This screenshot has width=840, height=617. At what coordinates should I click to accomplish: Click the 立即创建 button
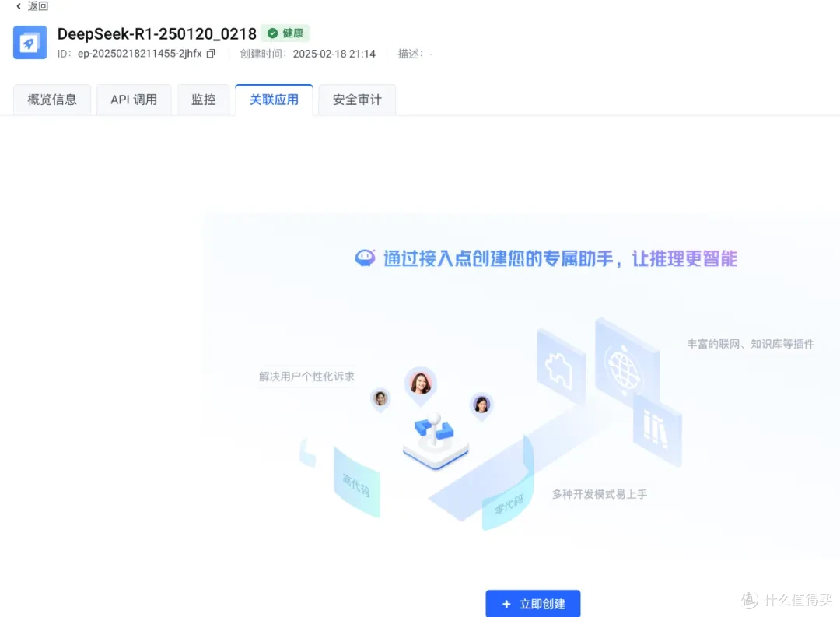tap(533, 604)
